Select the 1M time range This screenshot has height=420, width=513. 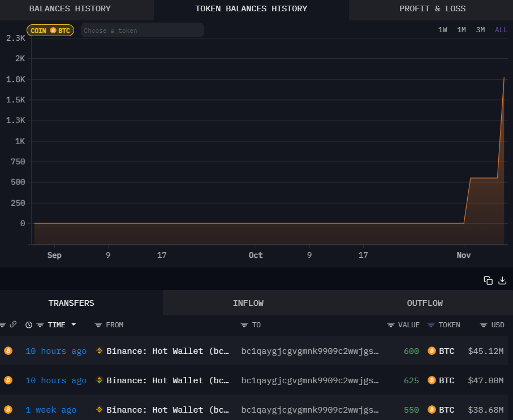click(x=462, y=30)
